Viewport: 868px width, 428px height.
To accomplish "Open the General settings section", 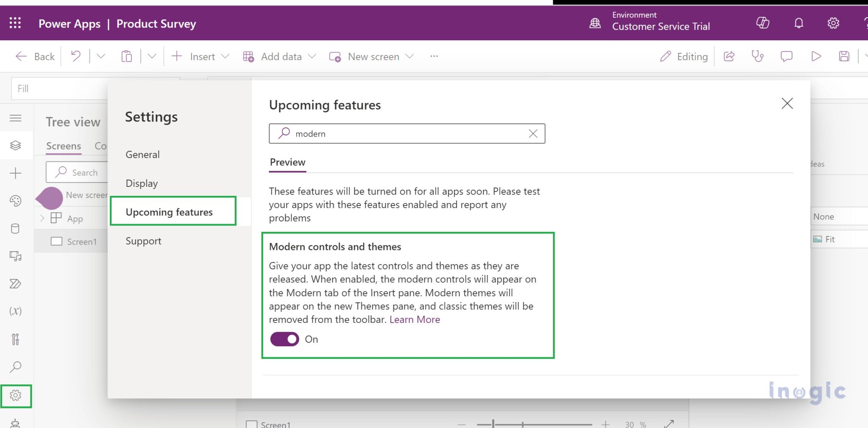I will tap(142, 154).
